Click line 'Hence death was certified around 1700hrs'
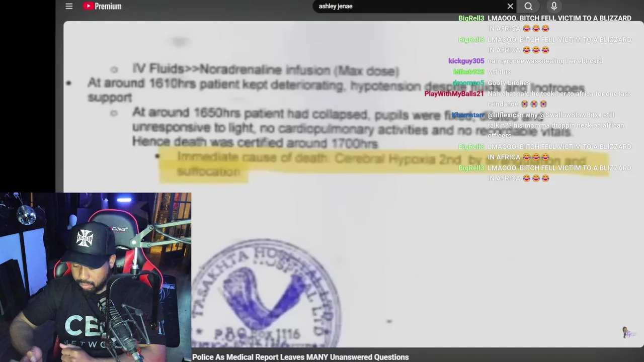The image size is (644, 362). [x=255, y=143]
